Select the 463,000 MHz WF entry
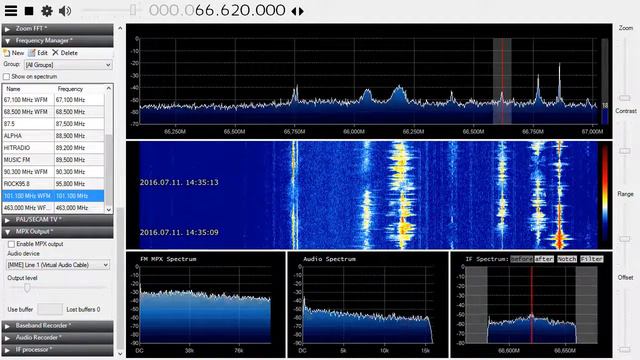This screenshot has width=640, height=360. 53,208
